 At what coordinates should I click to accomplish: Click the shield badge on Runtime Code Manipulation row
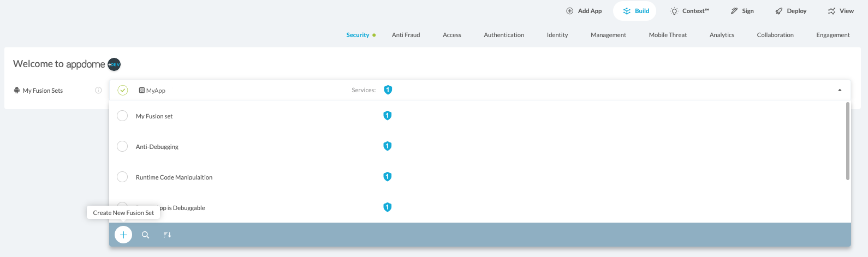click(x=387, y=177)
